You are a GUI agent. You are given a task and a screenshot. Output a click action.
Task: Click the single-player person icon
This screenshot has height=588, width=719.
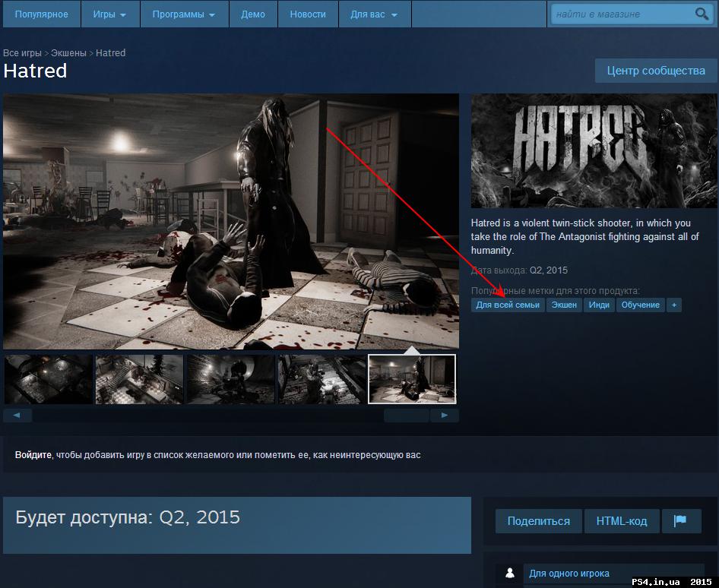coord(508,574)
